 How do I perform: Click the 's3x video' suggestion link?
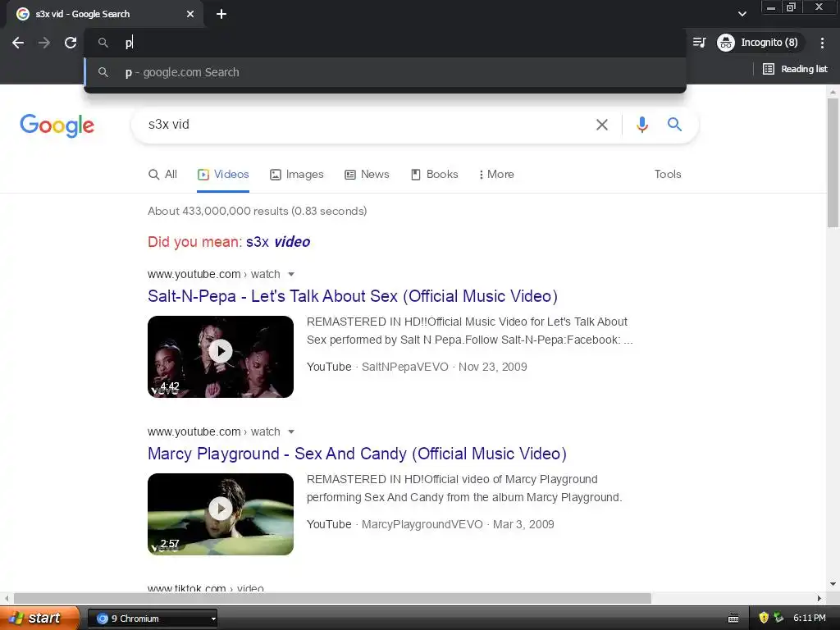tap(278, 242)
